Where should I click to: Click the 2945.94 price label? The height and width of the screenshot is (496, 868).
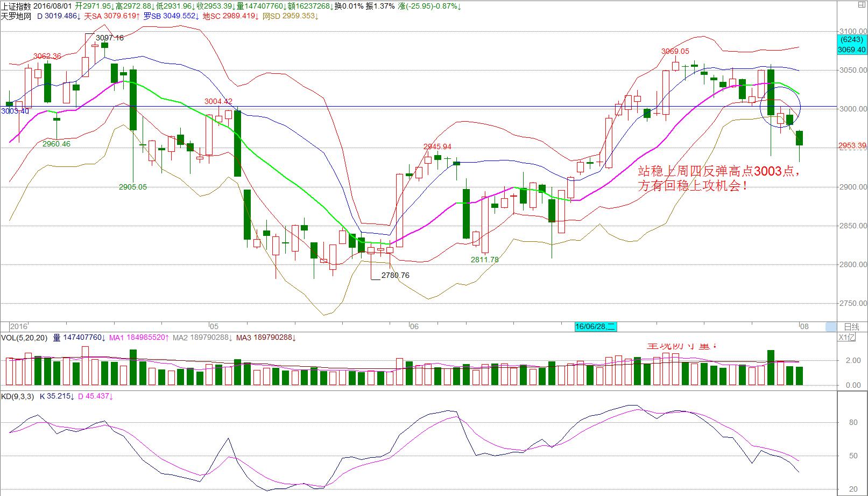point(437,146)
